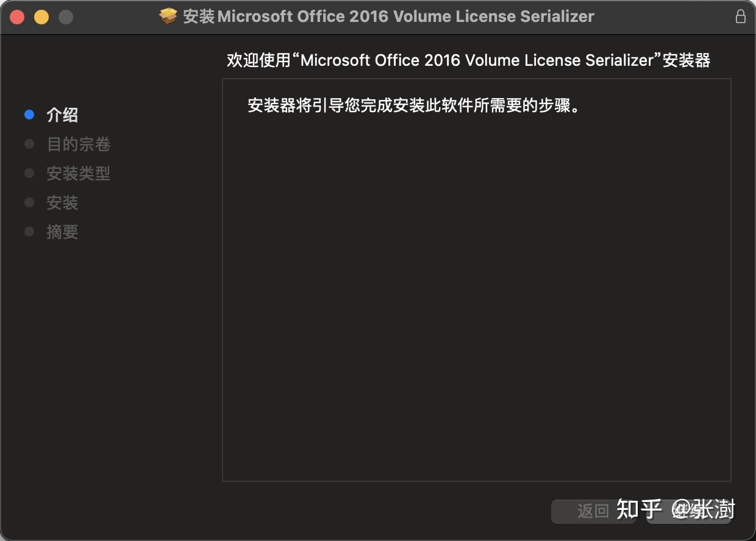Select the active 介绍 step indicator
756x541 pixels.
point(29,114)
